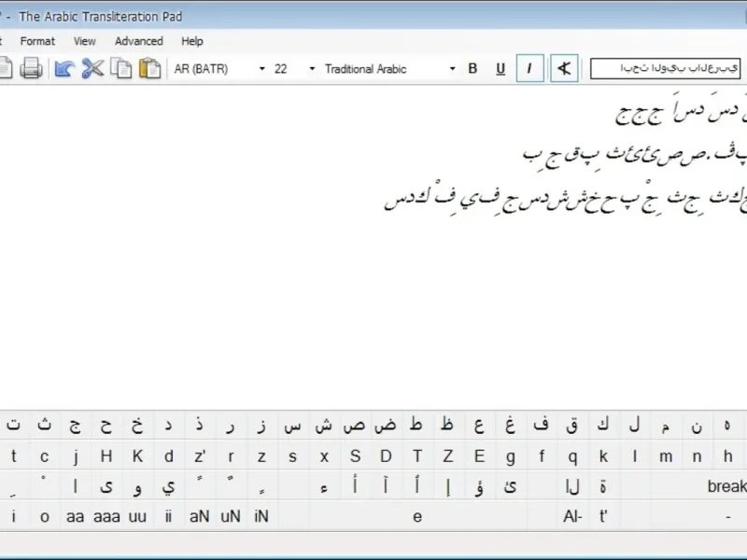The height and width of the screenshot is (560, 747).
Task: Click the Arabic letter ض key
Action: (386, 425)
